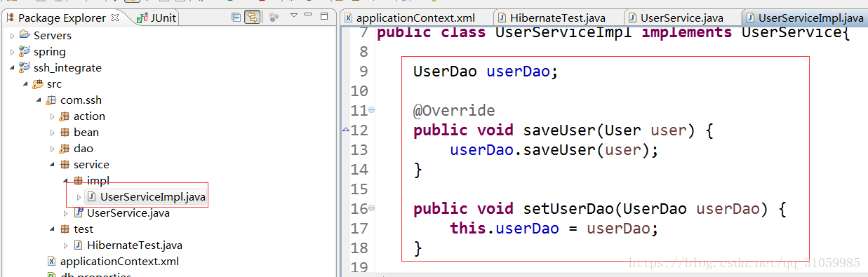Fold the saveUser method at line 11

coord(372,110)
